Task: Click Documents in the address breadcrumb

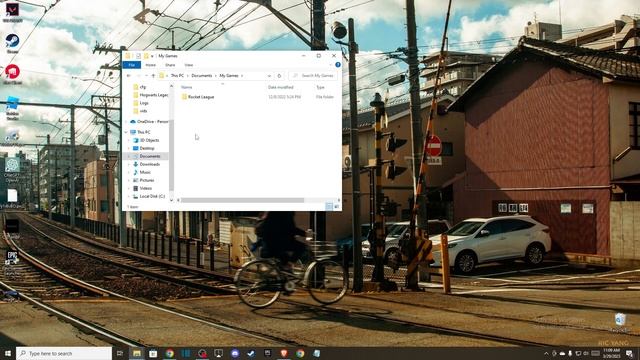Action: [x=202, y=76]
